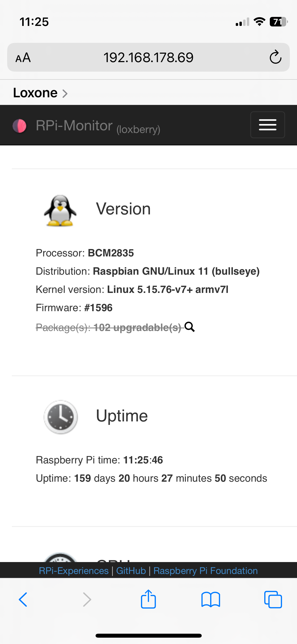
Task: Tap the Safari reload page icon
Action: click(275, 57)
